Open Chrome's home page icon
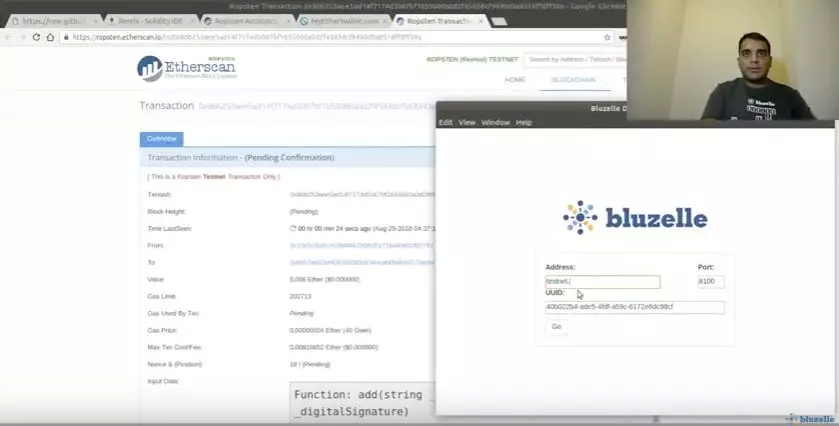This screenshot has width=839, height=426. click(50, 37)
